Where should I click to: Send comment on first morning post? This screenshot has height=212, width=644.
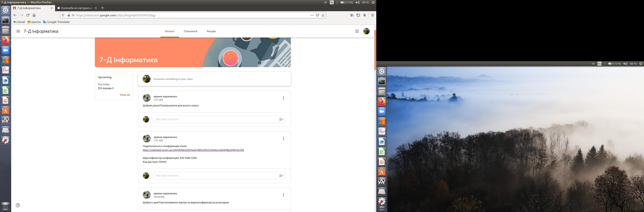(281, 119)
